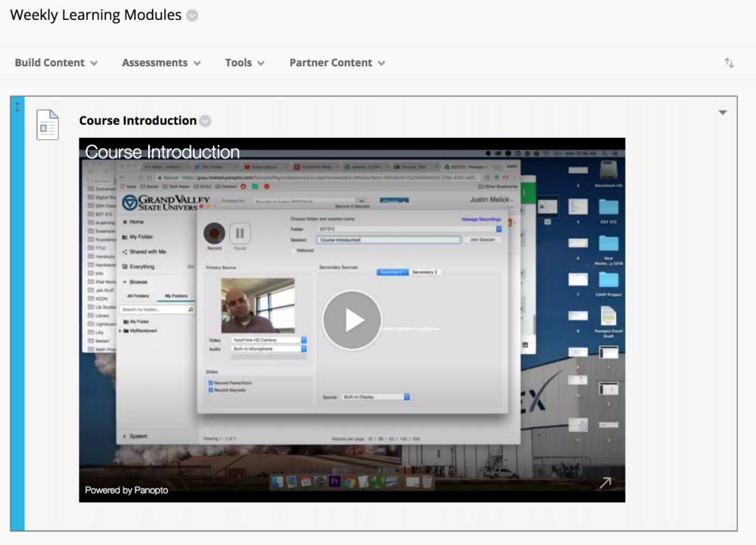This screenshot has height=545, width=756.
Task: Toggle the Record PowerPoint checkbox
Action: point(211,383)
